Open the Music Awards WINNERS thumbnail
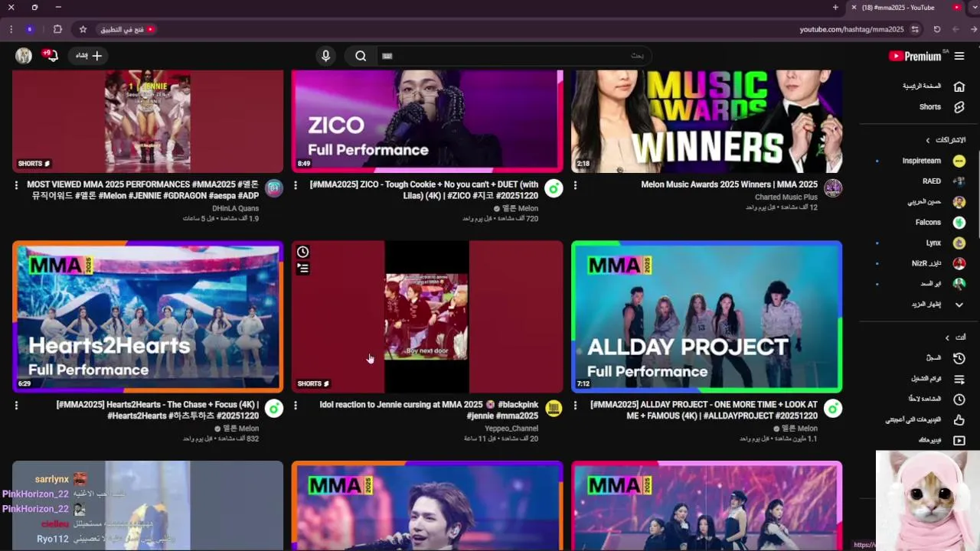Screen dimensions: 980x551 point(707,121)
